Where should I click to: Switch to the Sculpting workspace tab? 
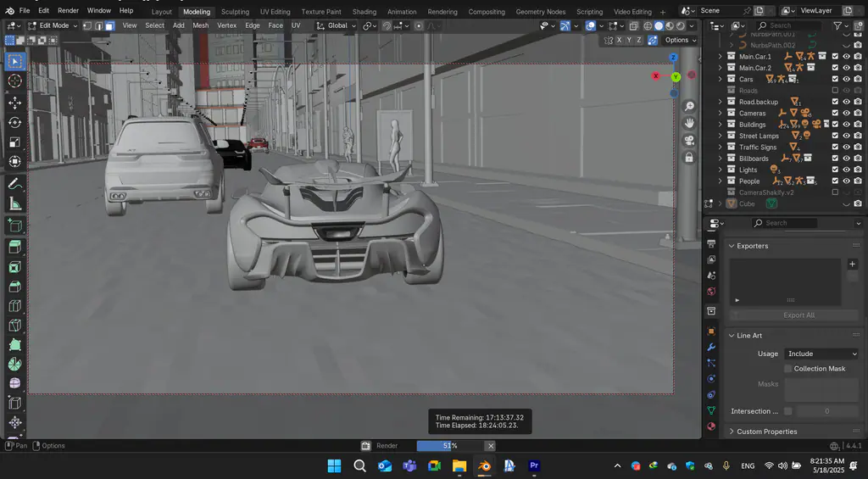(x=235, y=12)
